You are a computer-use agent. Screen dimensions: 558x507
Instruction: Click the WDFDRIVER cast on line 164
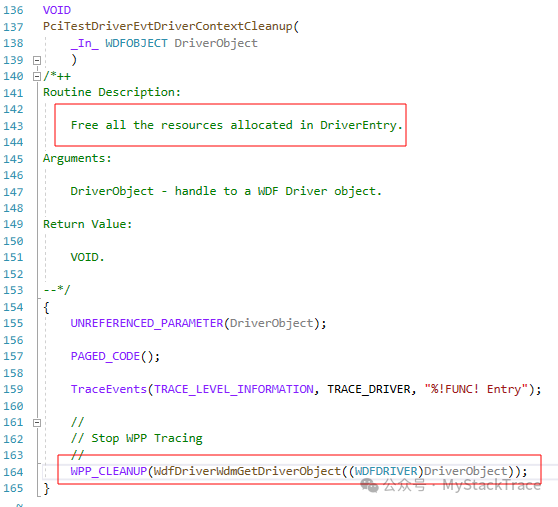386,471
